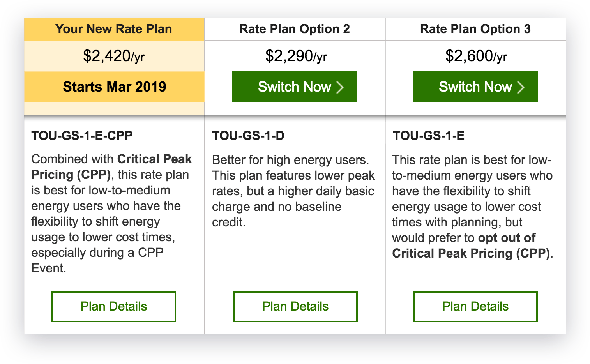Open Plan Details for TOU-GS-1-E

pos(475,306)
